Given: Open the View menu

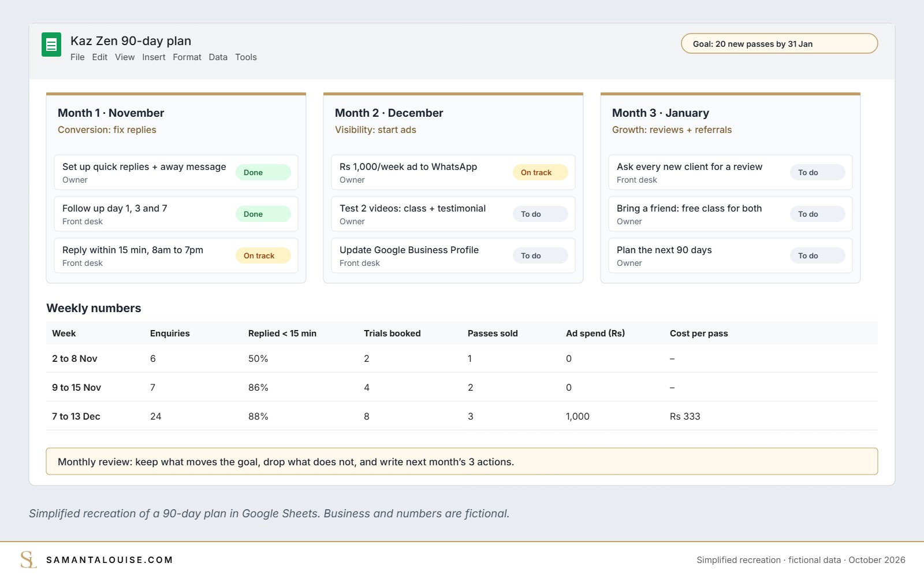Looking at the screenshot, I should 125,57.
